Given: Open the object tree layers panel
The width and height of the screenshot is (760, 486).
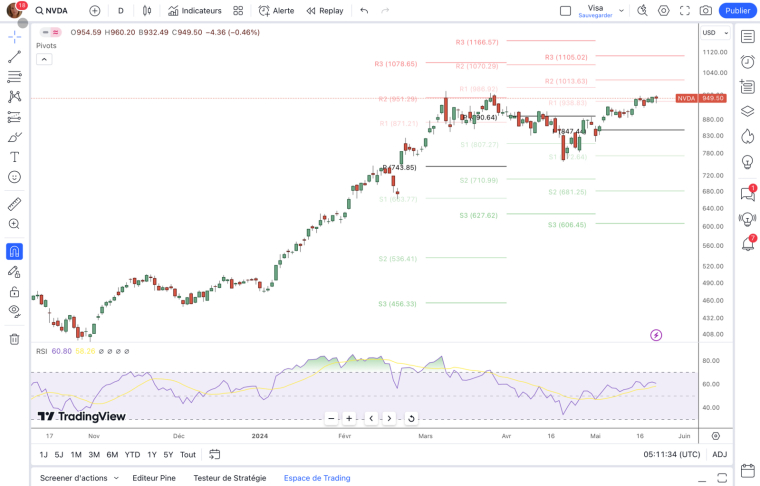Looking at the screenshot, I should pos(747,111).
